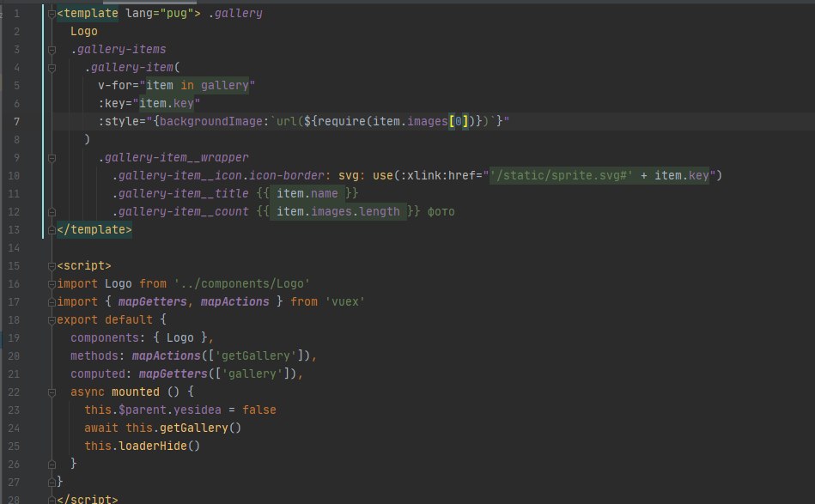815x504 pixels.
Task: Click the closing </template> tag
Action: 94,229
